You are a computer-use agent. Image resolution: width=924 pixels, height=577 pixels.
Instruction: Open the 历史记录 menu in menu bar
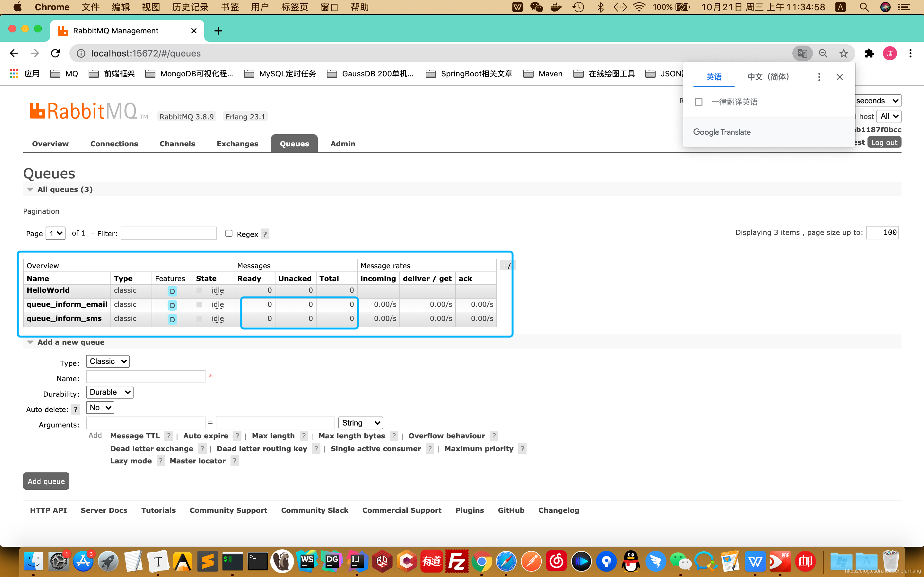click(190, 7)
